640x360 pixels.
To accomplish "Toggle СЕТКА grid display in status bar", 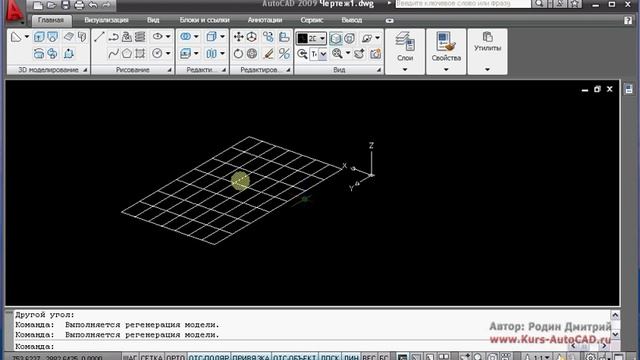I will point(151,357).
